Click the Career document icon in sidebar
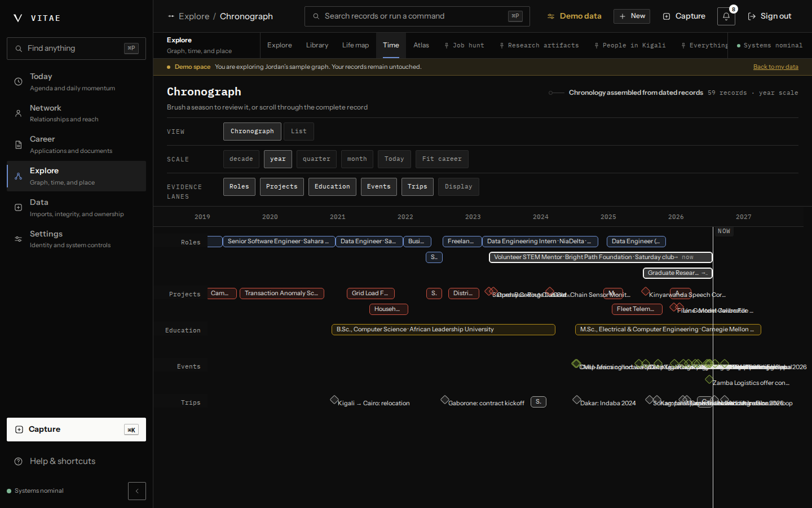The image size is (812, 508). point(19,145)
